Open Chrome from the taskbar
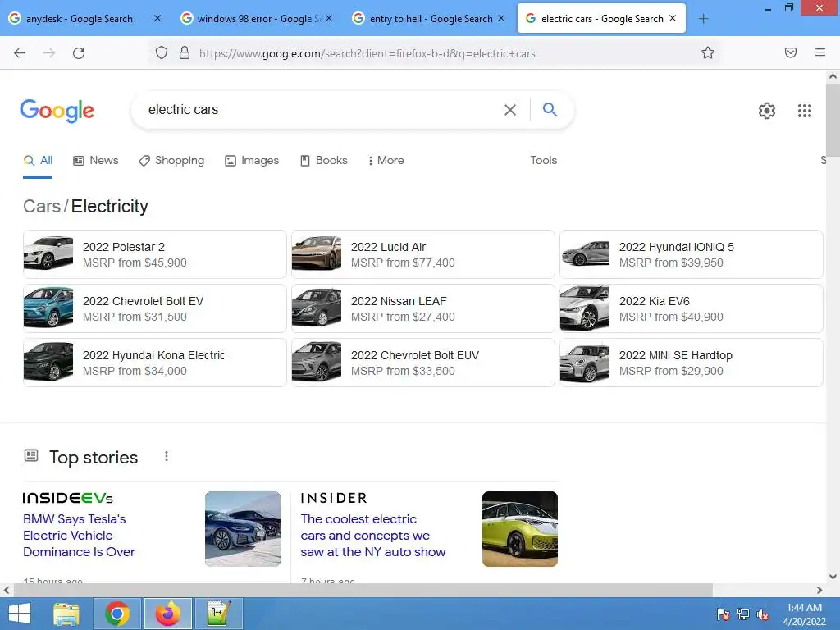Viewport: 840px width, 630px height. pos(117,614)
